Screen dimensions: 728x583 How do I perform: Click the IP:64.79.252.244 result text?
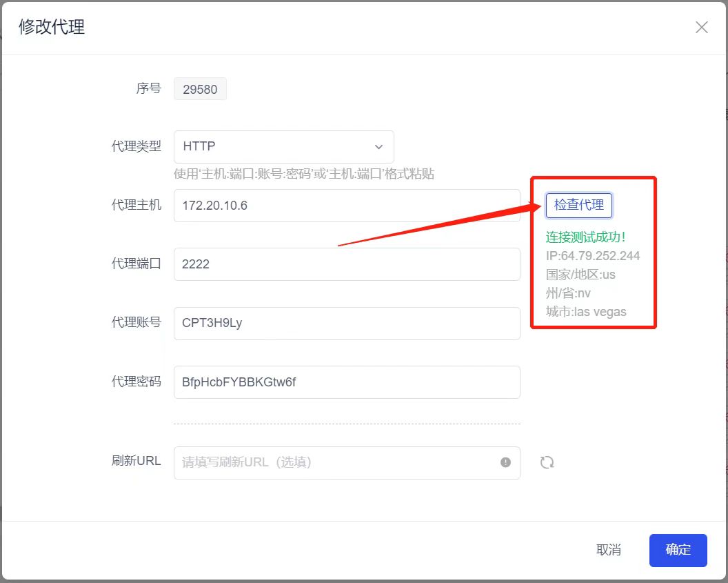pos(592,256)
